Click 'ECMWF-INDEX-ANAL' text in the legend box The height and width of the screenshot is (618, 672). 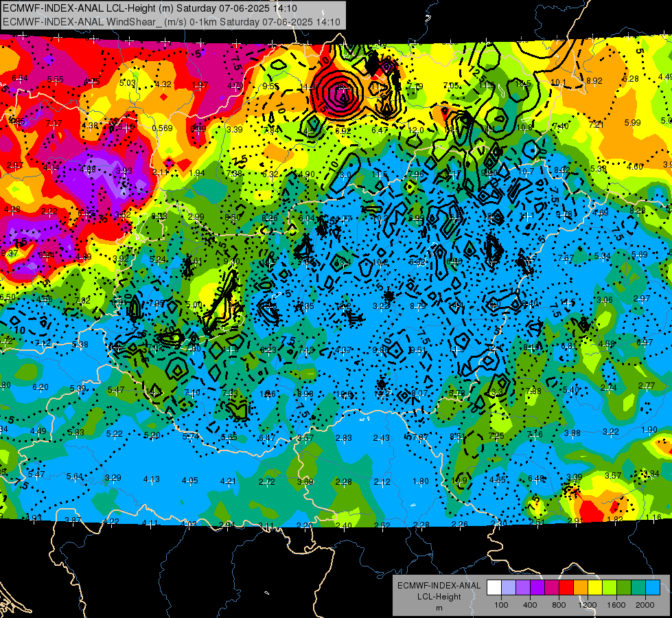pyautogui.click(x=439, y=586)
